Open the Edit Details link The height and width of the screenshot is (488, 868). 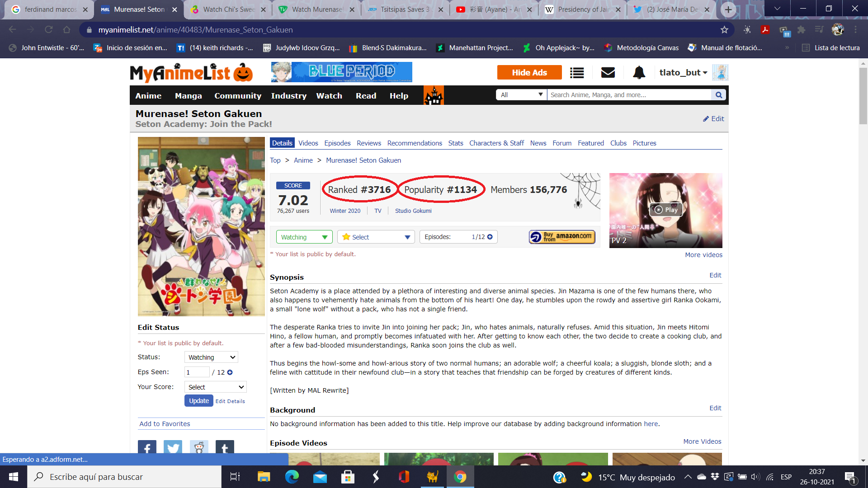pyautogui.click(x=230, y=401)
